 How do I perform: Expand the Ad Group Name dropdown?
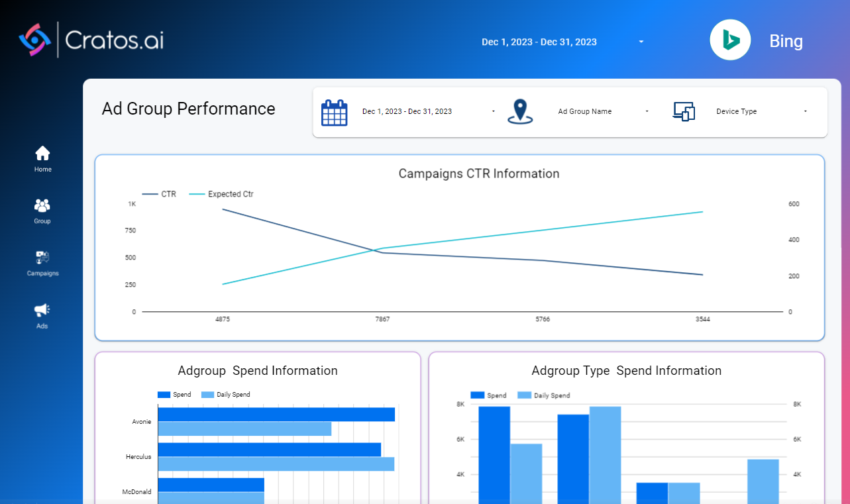click(x=603, y=111)
